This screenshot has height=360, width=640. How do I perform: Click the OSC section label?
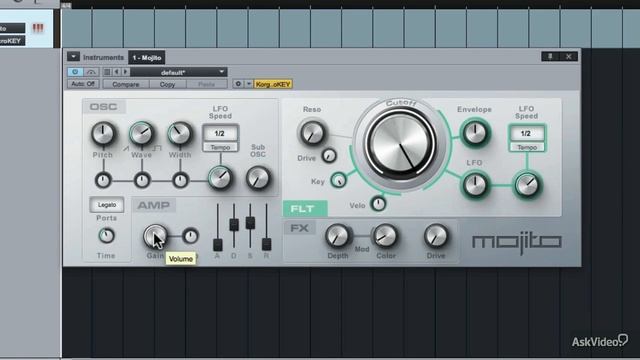tap(104, 107)
